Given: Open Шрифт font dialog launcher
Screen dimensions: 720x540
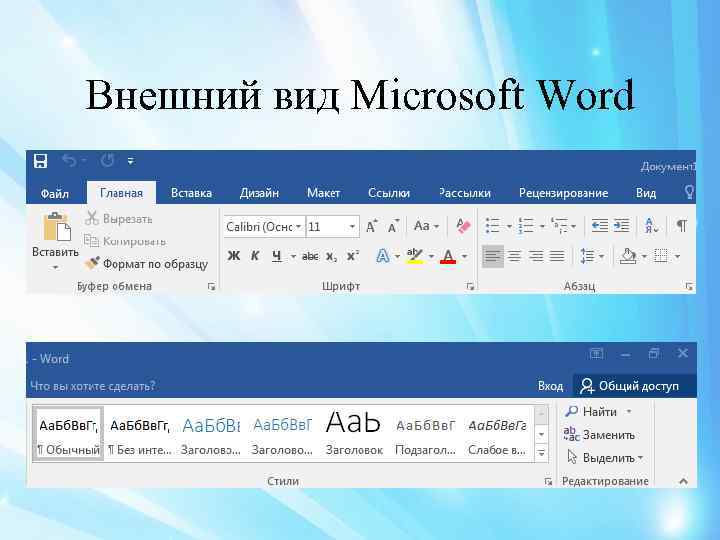Looking at the screenshot, I should tap(470, 287).
